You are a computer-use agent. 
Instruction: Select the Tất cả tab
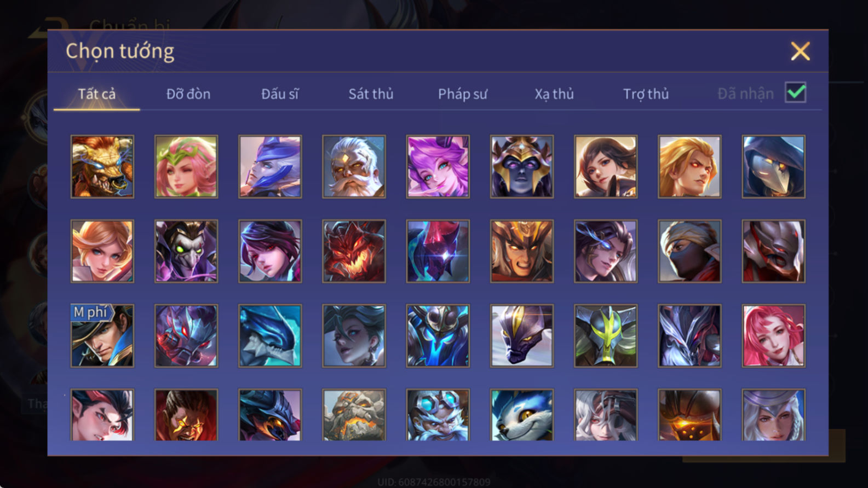[97, 94]
